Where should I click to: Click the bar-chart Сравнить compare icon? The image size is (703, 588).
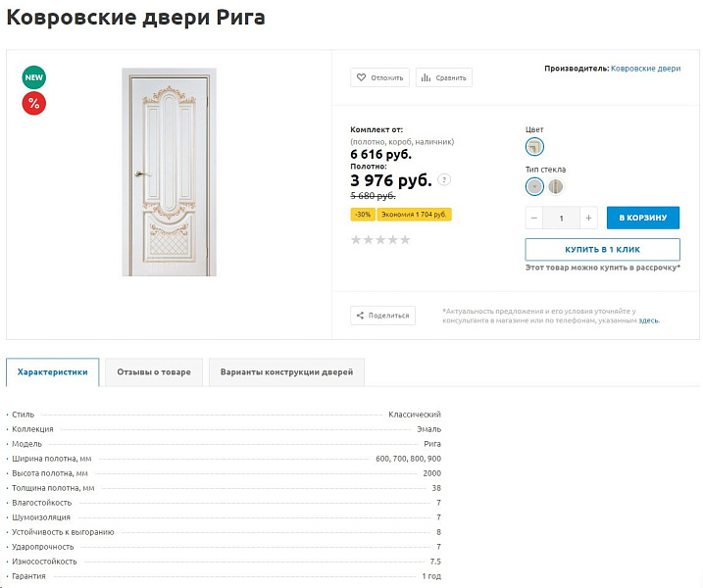click(x=426, y=77)
